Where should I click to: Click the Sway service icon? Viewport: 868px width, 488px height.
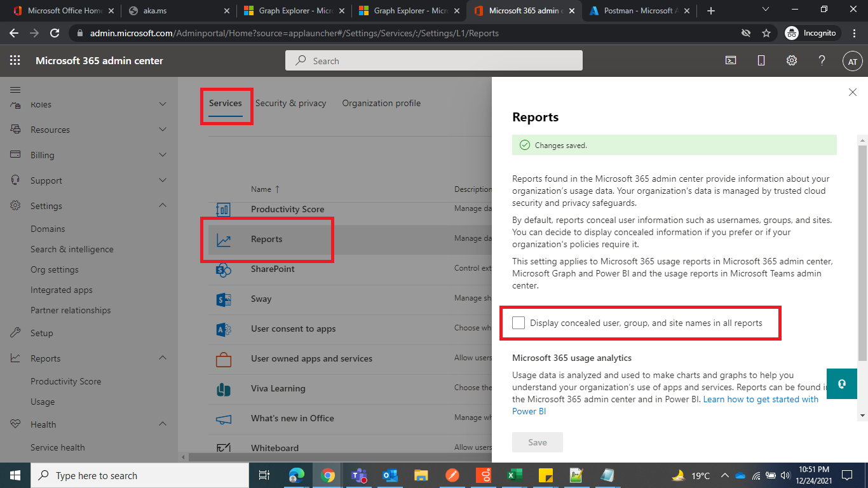pyautogui.click(x=223, y=299)
